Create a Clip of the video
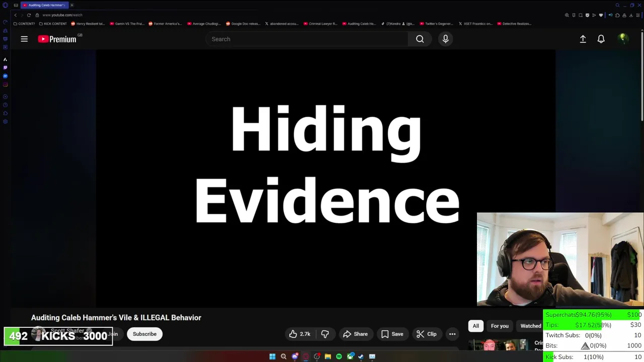This screenshot has height=362, width=644. tap(426, 334)
